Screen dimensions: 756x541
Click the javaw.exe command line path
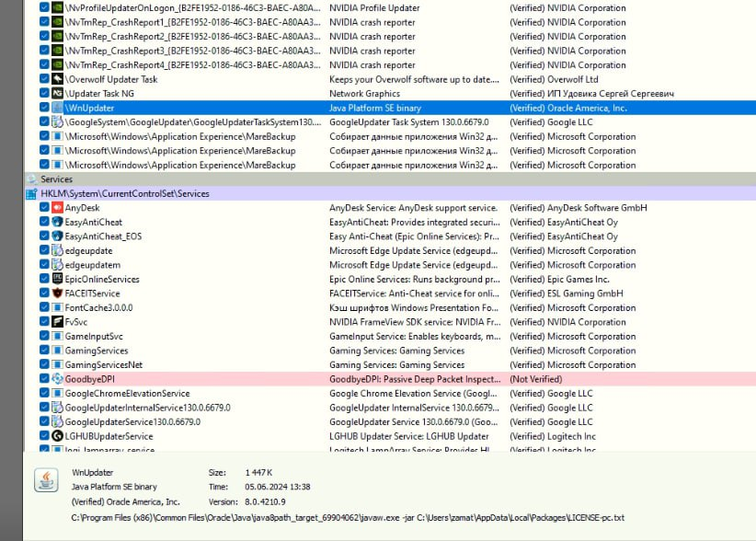(348, 518)
